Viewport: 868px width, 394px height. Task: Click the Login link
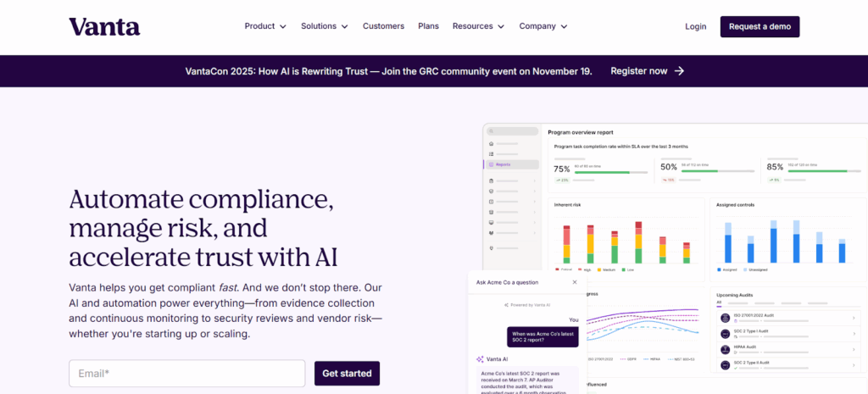point(695,26)
